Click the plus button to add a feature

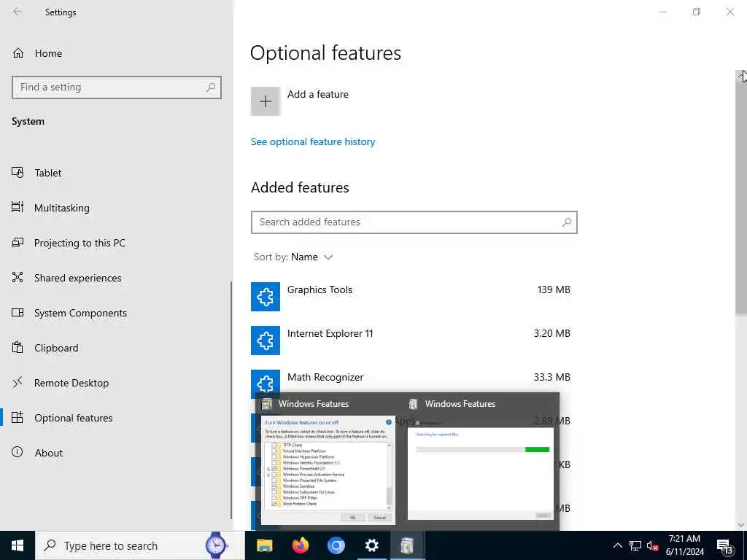(x=266, y=101)
